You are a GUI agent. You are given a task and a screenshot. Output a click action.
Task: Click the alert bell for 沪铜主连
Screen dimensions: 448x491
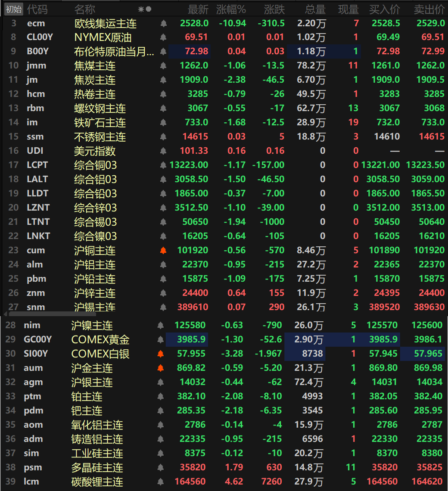(163, 250)
